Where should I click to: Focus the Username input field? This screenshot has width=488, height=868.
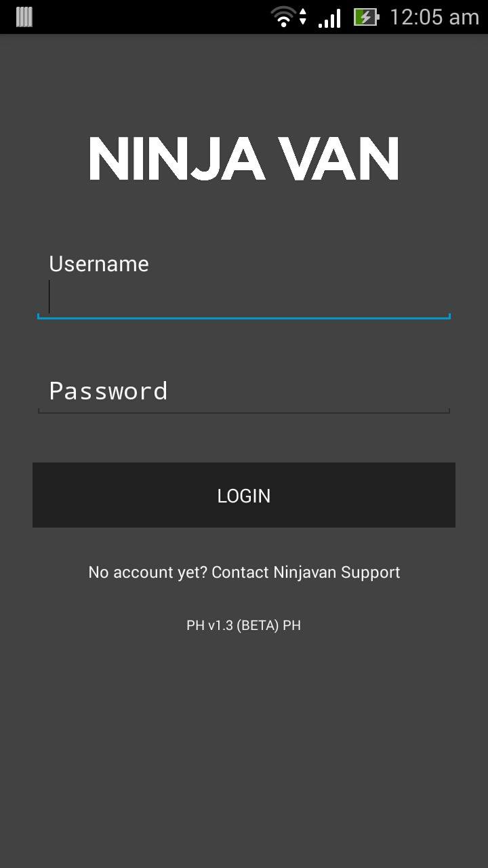click(x=244, y=297)
